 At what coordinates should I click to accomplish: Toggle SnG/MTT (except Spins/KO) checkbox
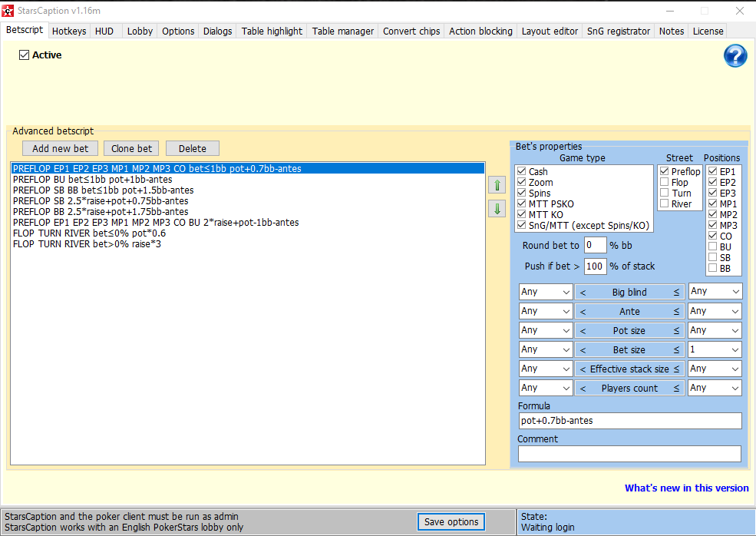521,225
